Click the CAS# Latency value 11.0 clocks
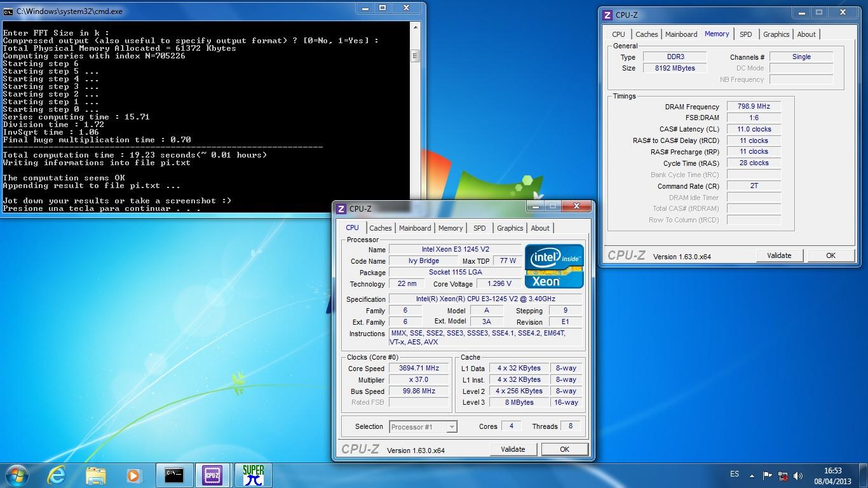This screenshot has width=868, height=488. 754,130
